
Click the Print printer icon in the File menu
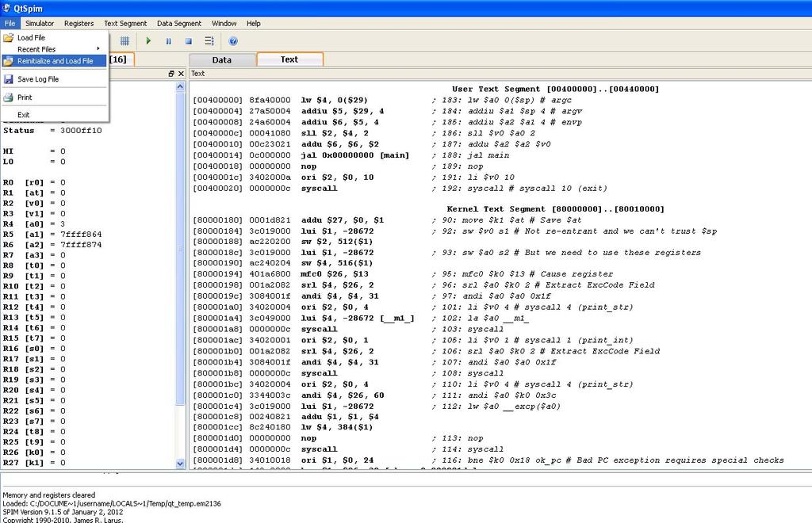tap(8, 97)
